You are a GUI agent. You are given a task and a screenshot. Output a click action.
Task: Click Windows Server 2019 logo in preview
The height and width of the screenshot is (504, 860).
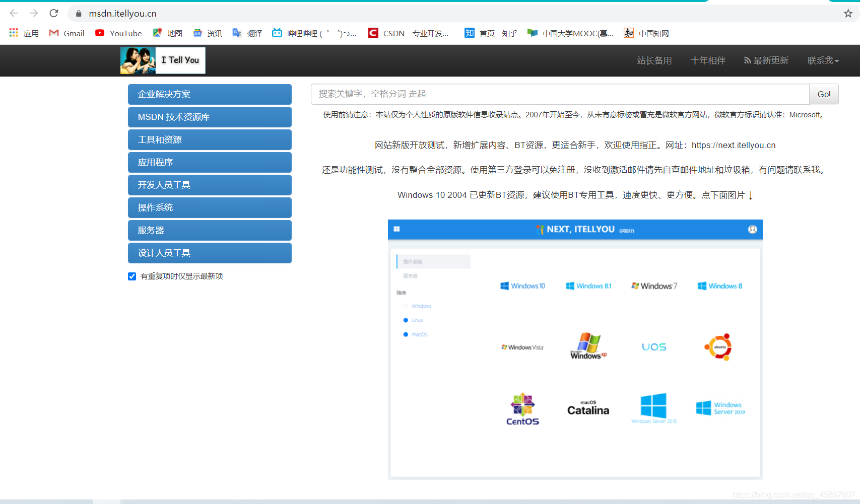[x=720, y=408]
